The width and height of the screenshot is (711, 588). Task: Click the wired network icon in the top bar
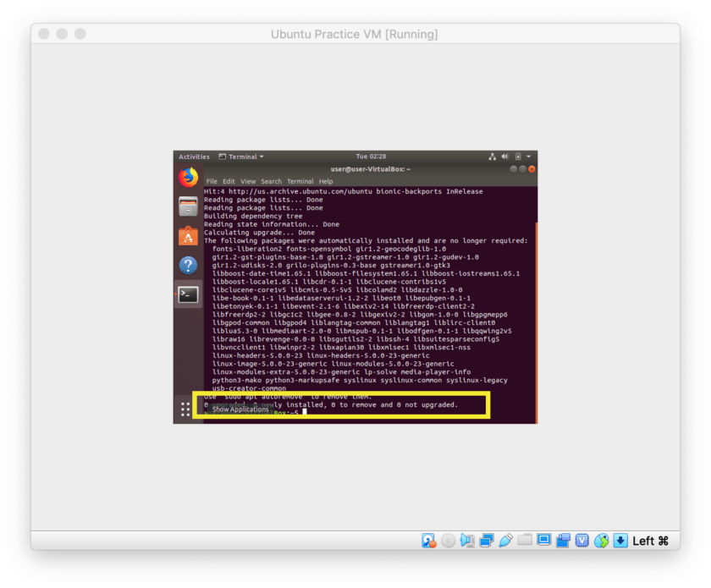point(493,157)
